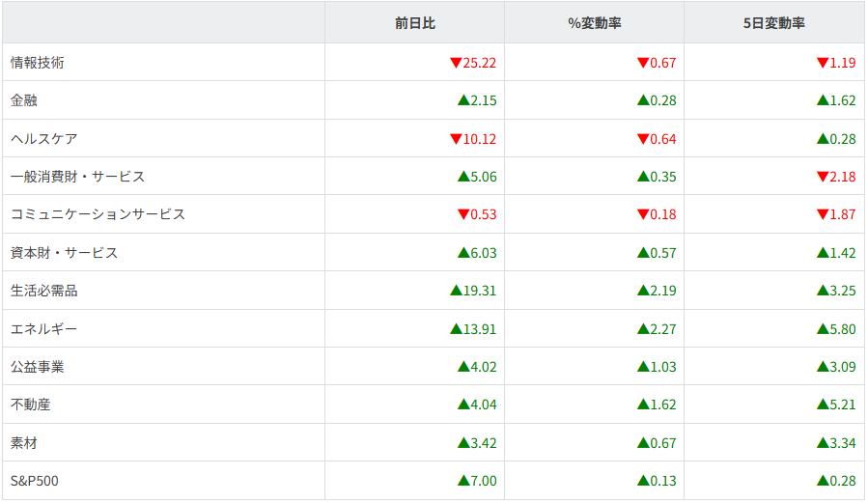This screenshot has height=503, width=868.
Task: Click the green arrow next to 5.80
Action: (x=822, y=329)
